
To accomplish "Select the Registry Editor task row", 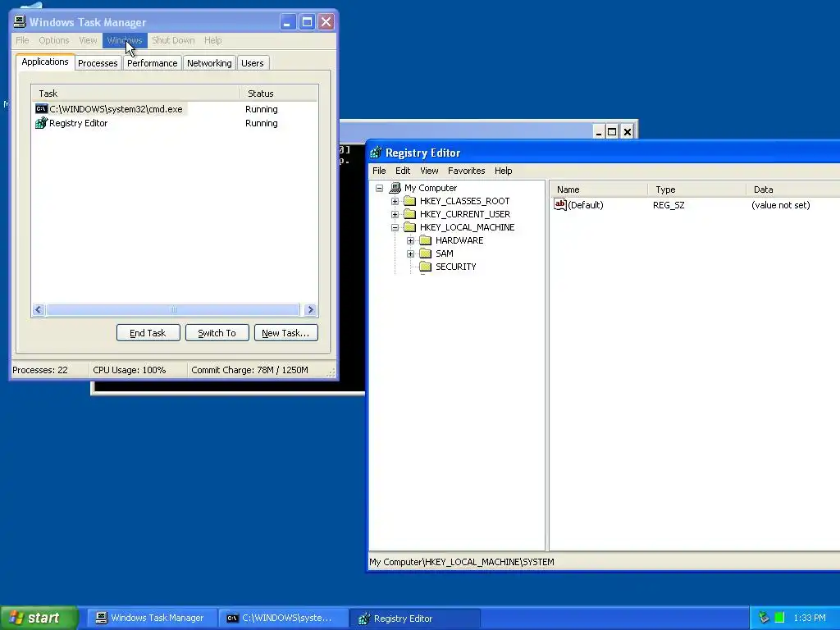I will tap(175, 123).
